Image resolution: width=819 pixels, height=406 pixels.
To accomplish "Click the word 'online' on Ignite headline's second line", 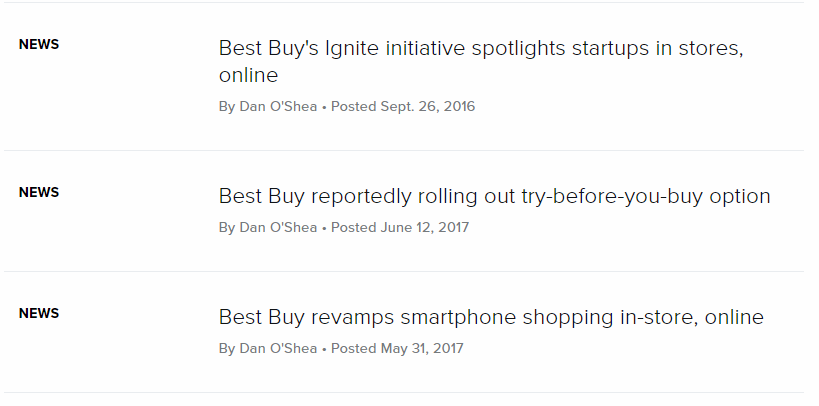I will click(248, 75).
